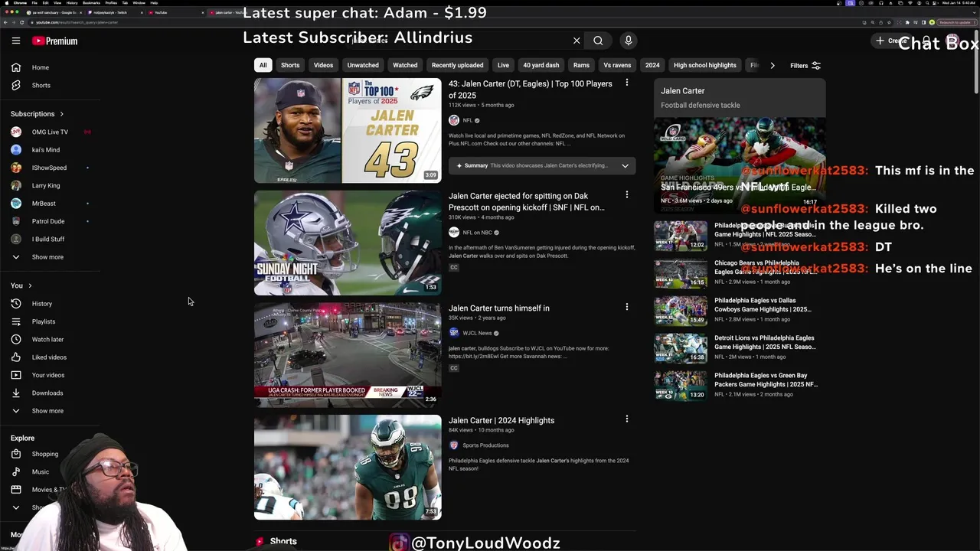Click the magnifier search button
The width and height of the screenshot is (980, 551).
point(598,41)
